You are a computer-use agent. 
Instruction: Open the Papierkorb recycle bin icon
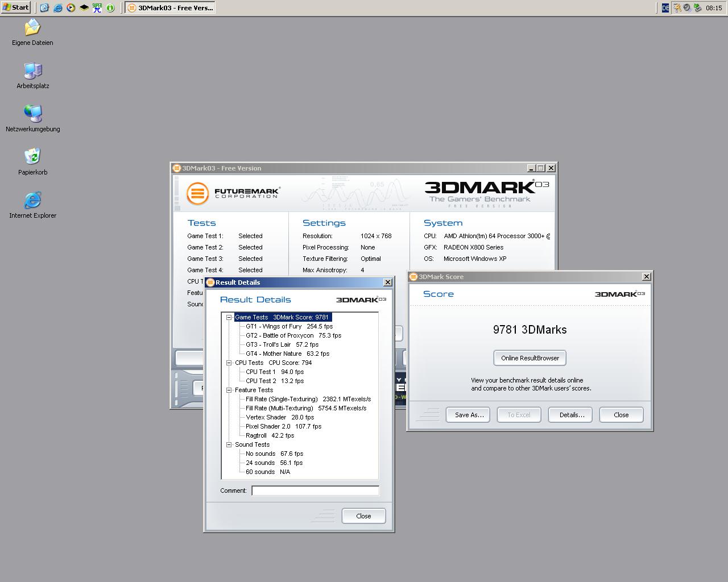(x=32, y=162)
